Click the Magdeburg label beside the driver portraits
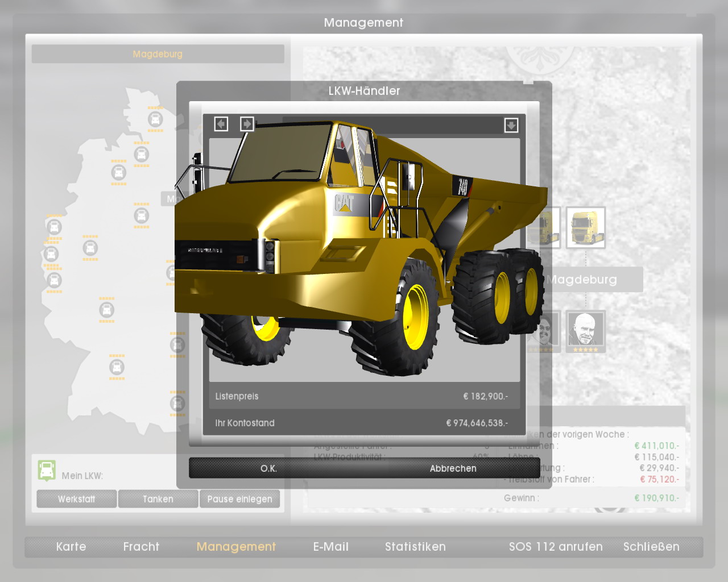 pyautogui.click(x=582, y=280)
